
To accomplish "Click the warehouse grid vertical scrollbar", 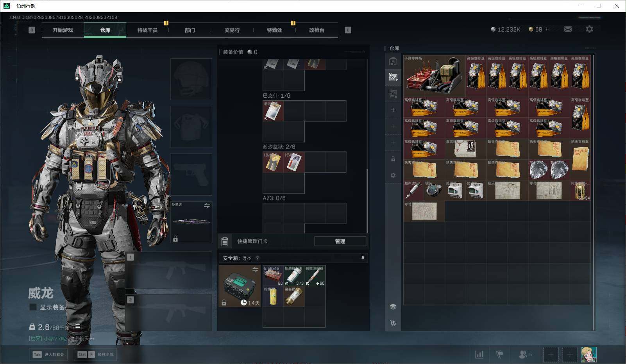I will point(594,192).
